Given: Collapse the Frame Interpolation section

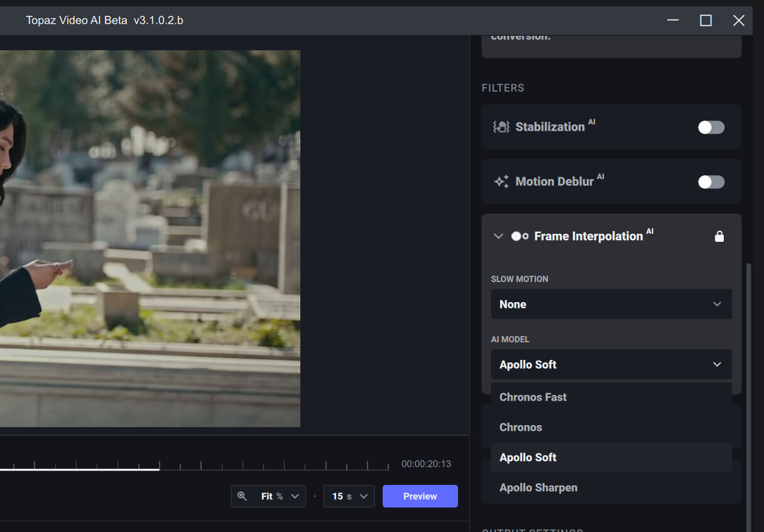Looking at the screenshot, I should (x=498, y=236).
